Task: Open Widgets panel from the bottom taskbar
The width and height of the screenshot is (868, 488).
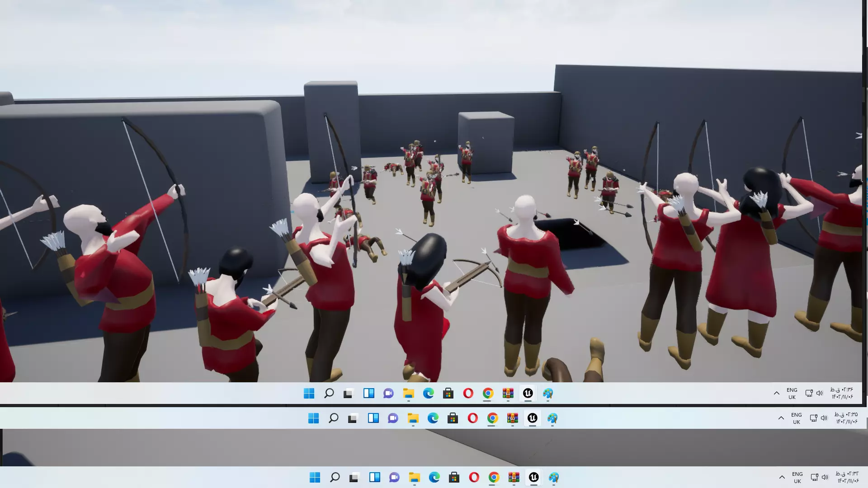Action: pos(374,477)
